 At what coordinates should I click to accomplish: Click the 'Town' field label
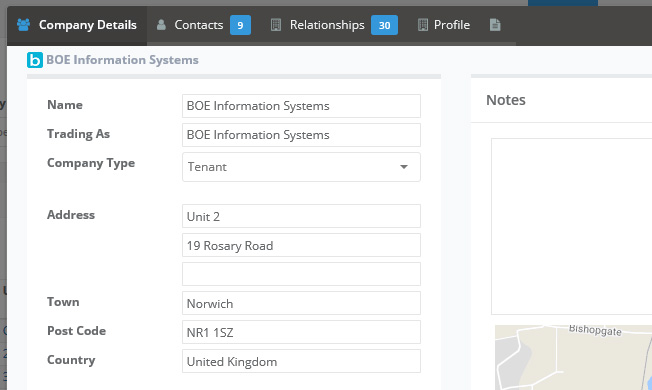[x=63, y=302]
